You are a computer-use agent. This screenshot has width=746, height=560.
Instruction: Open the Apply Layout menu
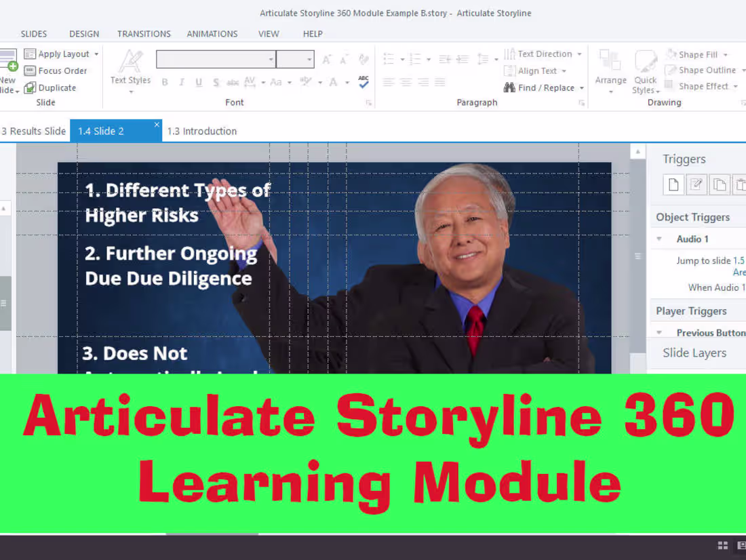point(62,54)
